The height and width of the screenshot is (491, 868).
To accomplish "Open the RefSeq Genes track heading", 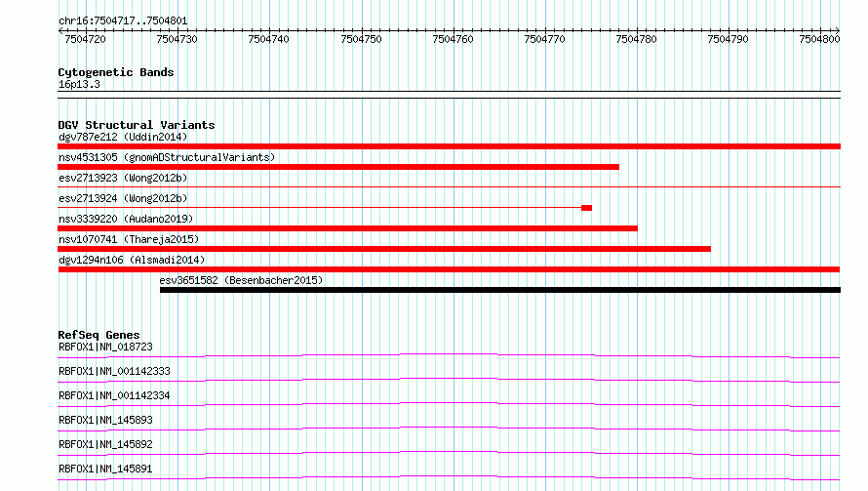I will 99,335.
